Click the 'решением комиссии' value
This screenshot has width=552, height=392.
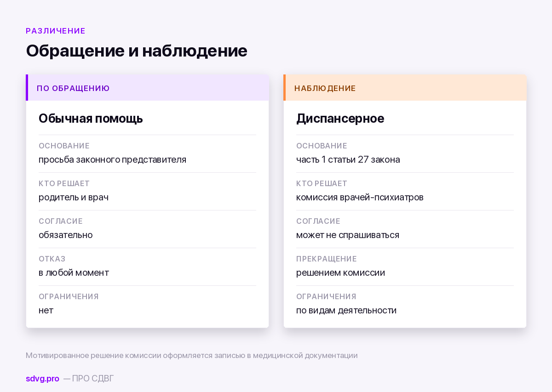point(340,273)
